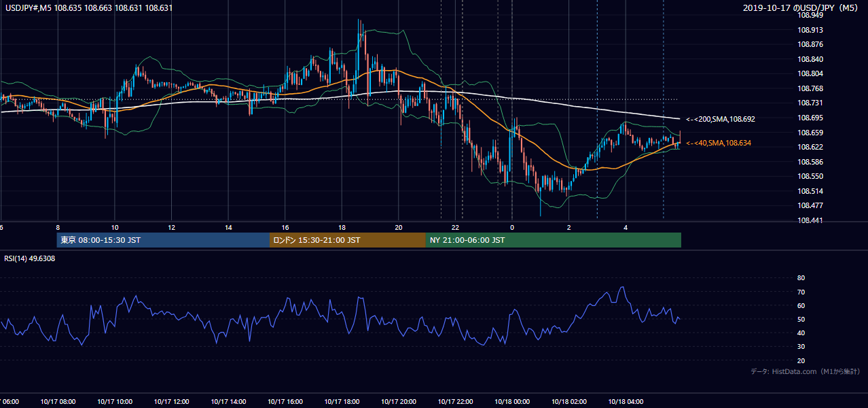The height and width of the screenshot is (408, 868).
Task: Click hour tick 0 under the price chart
Action: (x=512, y=228)
